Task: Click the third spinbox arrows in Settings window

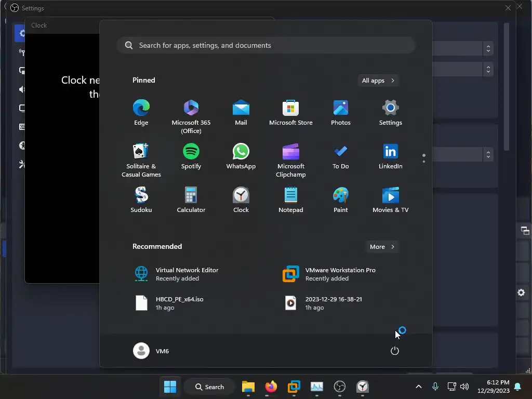Action: [488, 155]
